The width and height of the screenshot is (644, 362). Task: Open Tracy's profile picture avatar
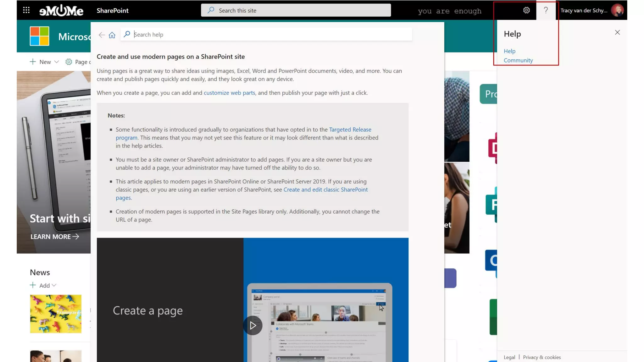617,10
